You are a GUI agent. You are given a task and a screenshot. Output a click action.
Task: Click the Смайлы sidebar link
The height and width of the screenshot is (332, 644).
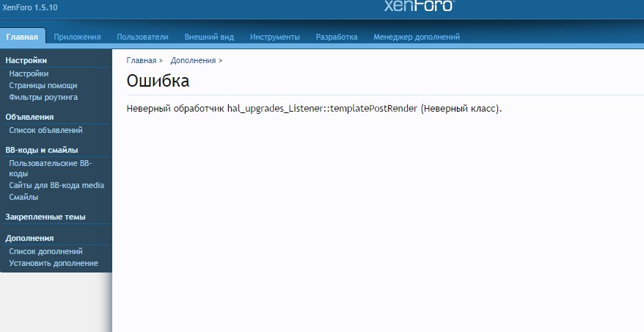click(x=23, y=197)
